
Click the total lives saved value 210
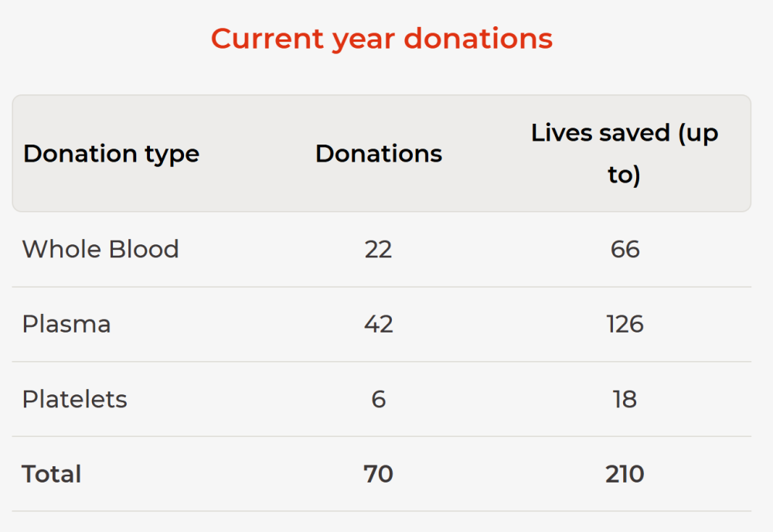[625, 474]
